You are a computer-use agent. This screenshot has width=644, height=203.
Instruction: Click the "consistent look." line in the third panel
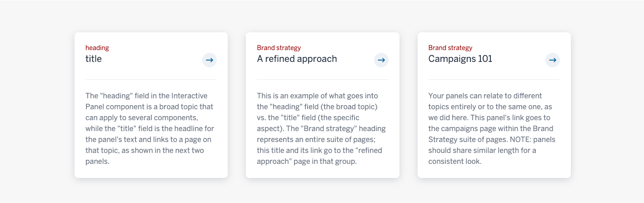click(x=454, y=161)
